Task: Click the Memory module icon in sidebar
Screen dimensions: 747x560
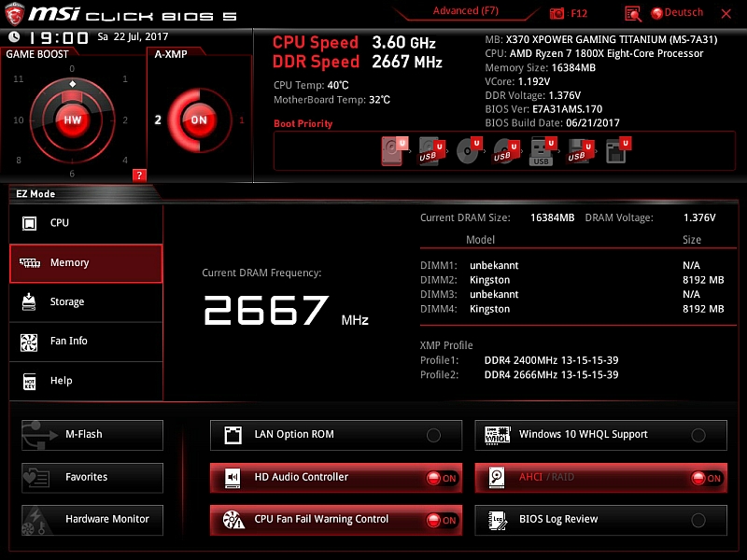Action: pos(30,263)
